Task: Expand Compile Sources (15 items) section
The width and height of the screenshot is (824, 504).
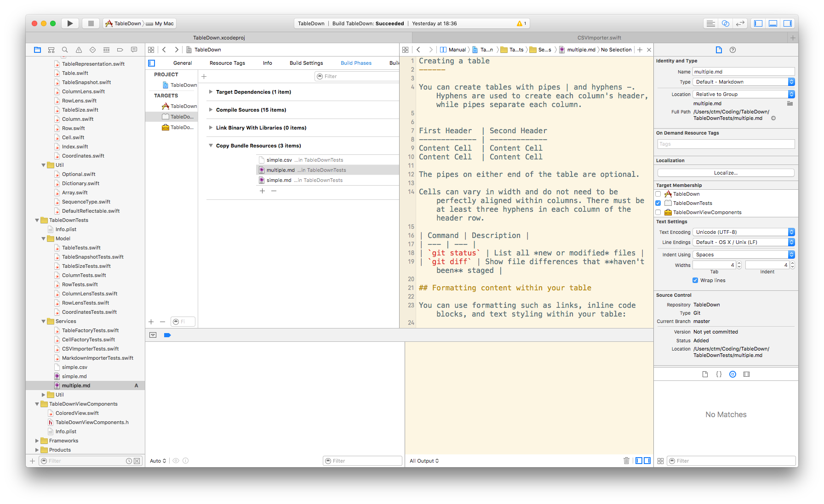Action: pos(211,110)
